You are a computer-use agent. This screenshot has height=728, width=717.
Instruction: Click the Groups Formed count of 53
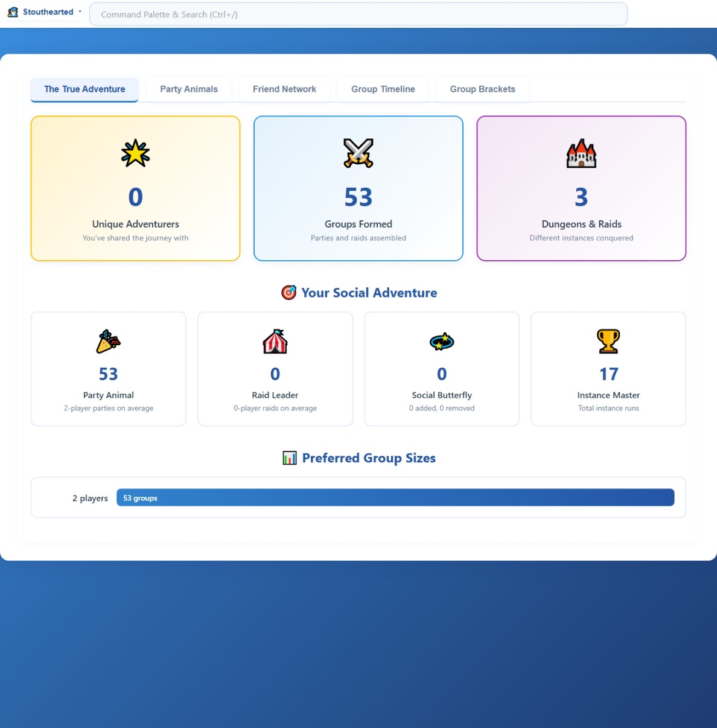pos(358,197)
